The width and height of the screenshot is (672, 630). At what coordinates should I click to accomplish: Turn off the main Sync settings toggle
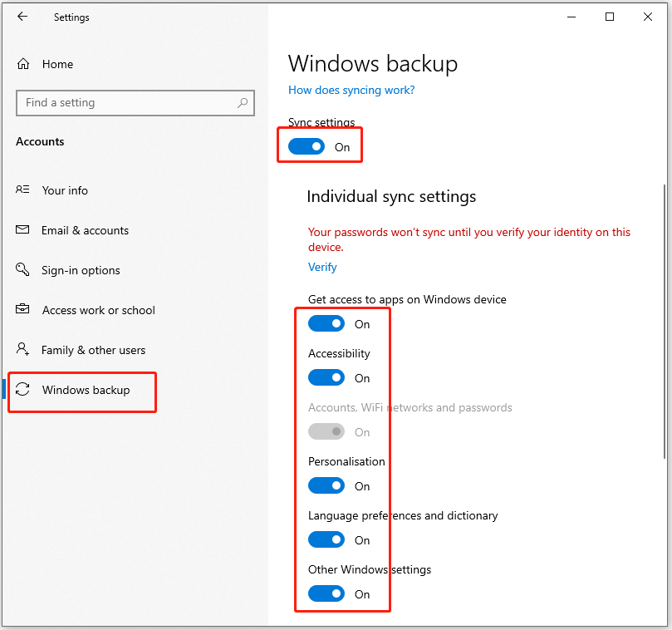[307, 146]
